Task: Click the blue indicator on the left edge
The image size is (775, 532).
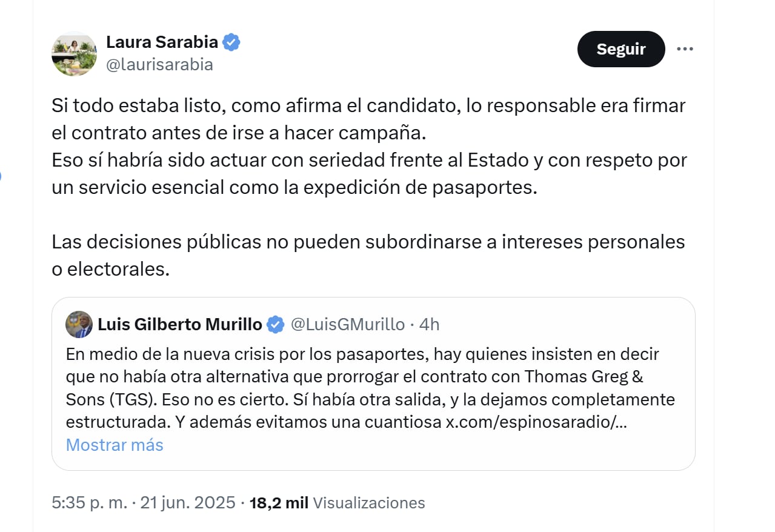Action: pos(2,176)
